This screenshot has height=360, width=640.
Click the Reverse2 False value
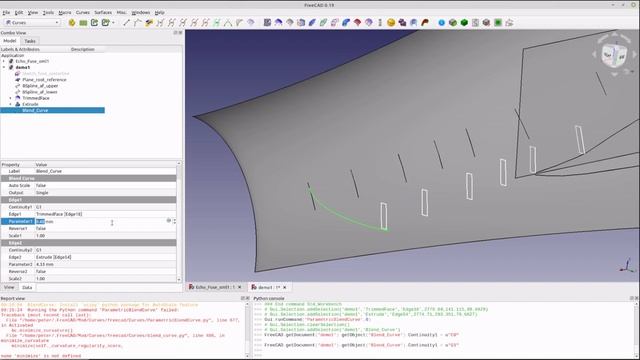[105, 271]
